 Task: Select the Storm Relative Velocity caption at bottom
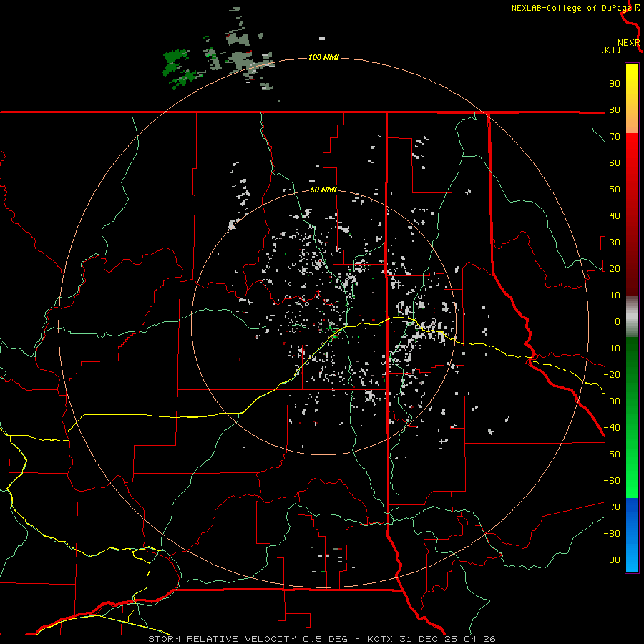(321, 639)
